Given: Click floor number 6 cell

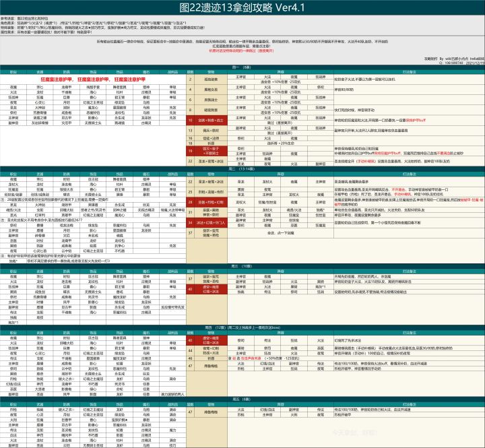Looking at the screenshot, I should pos(191,99).
